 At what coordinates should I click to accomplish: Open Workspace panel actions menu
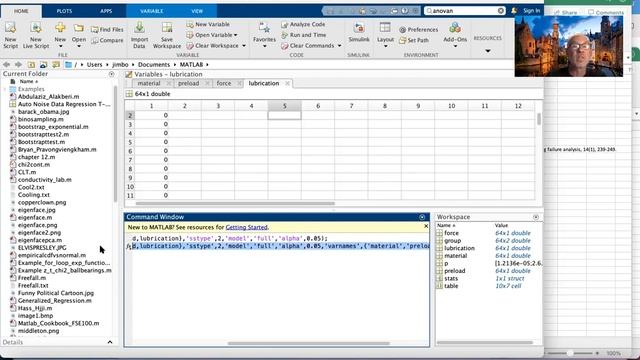[x=536, y=217]
